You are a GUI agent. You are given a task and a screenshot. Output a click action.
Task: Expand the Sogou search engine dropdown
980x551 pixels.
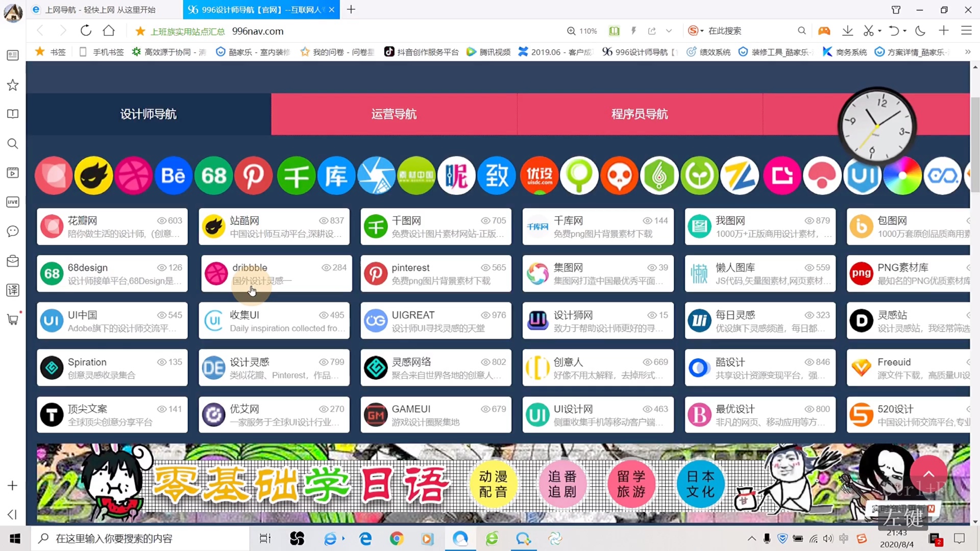pos(702,31)
